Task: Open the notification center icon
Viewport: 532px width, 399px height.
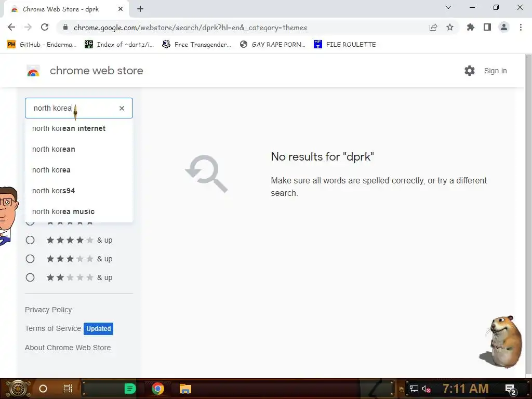Action: pos(511,389)
